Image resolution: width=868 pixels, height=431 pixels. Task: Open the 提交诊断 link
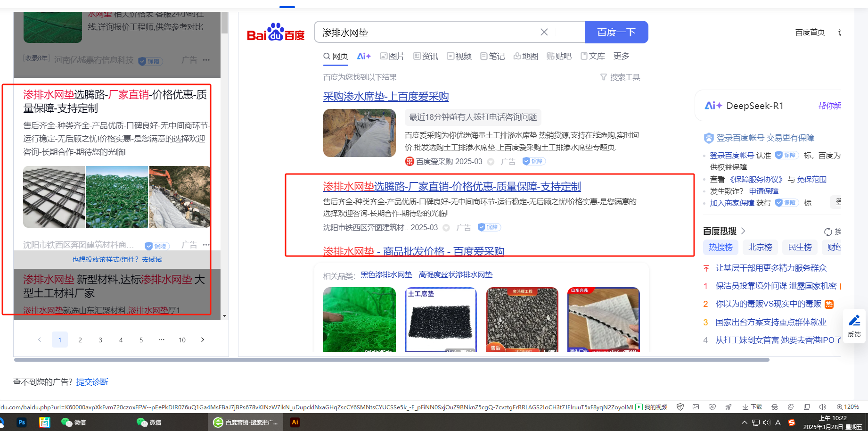click(92, 382)
